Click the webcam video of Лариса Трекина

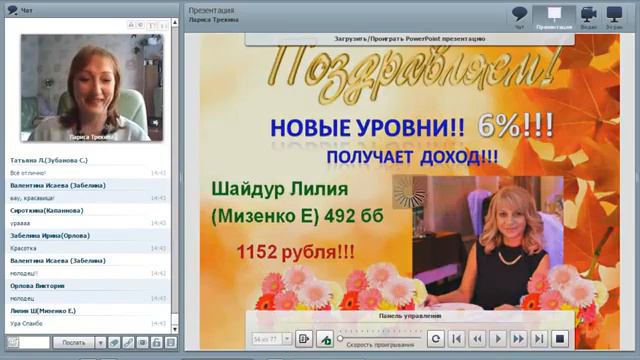pyautogui.click(x=92, y=88)
